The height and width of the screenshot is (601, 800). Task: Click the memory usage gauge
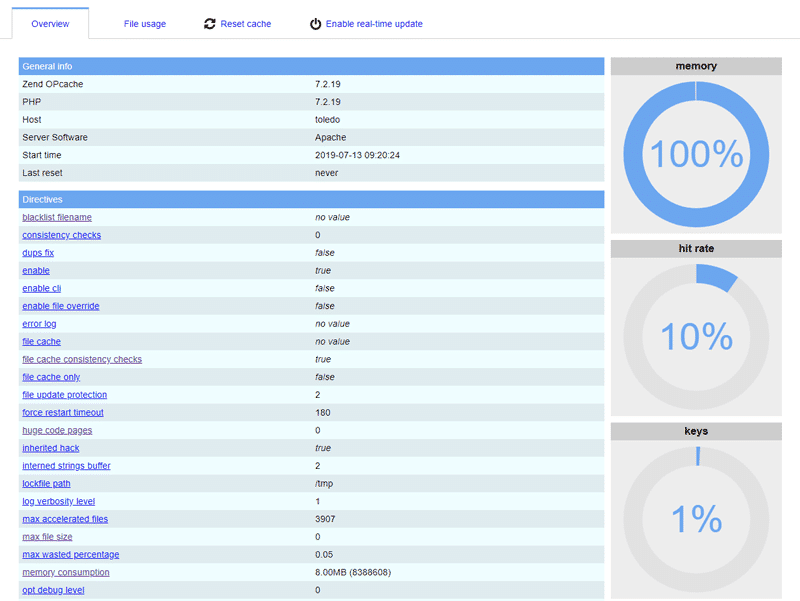pos(696,154)
